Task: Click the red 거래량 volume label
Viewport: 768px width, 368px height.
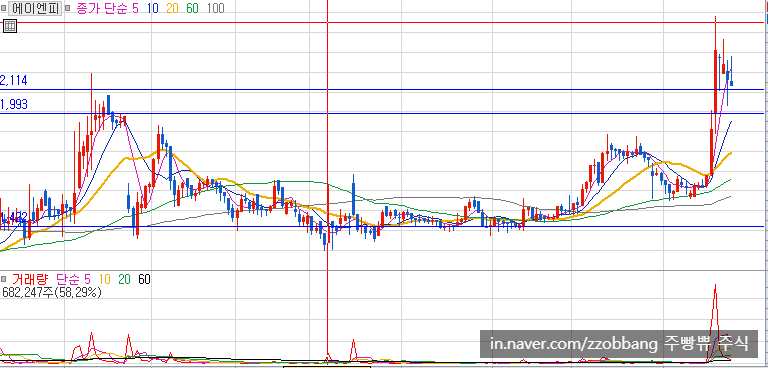Action: tap(29, 279)
